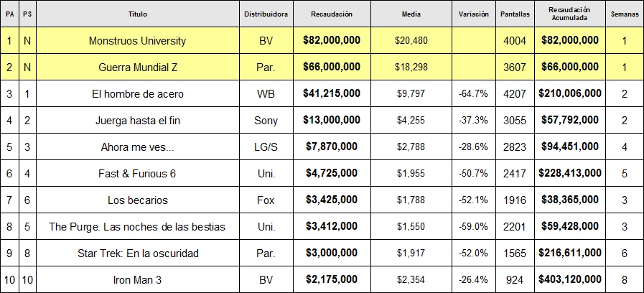The height and width of the screenshot is (293, 644).
Task: Click the 4004 Pantallas cell
Action: click(x=515, y=41)
